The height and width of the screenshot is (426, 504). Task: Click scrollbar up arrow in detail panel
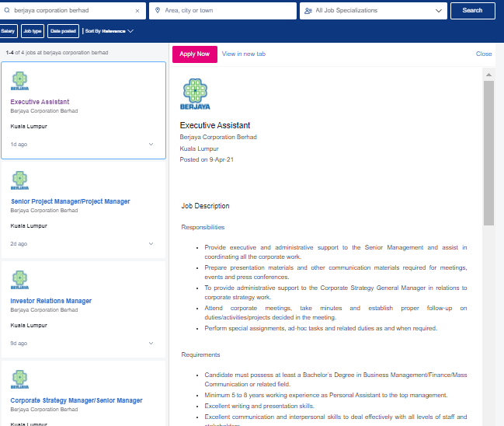coord(488,75)
